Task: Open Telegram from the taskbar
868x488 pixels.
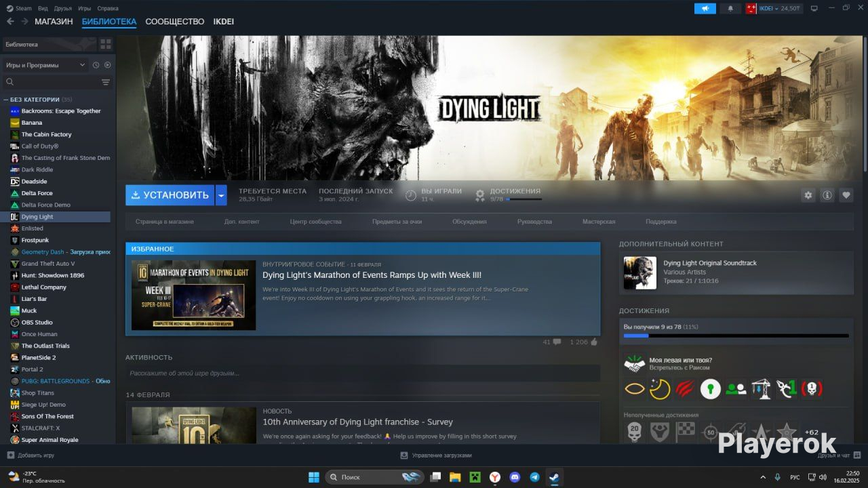Action: 534,477
